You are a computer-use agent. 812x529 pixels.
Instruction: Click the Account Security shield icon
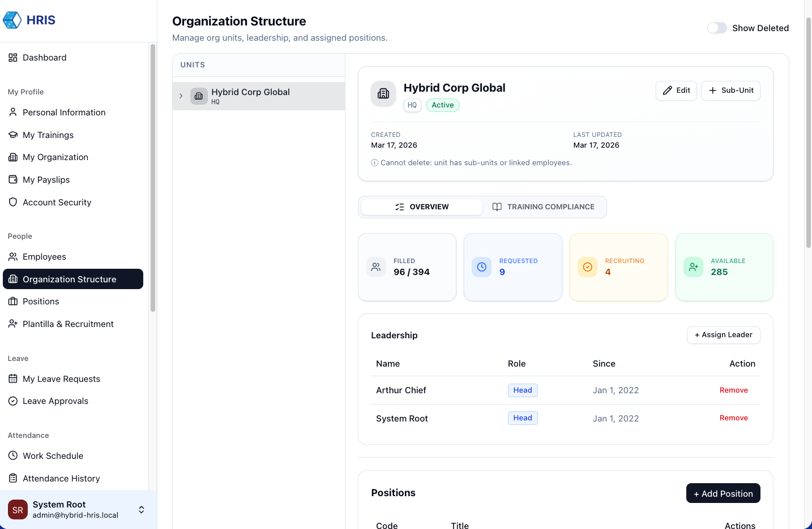[x=13, y=203]
